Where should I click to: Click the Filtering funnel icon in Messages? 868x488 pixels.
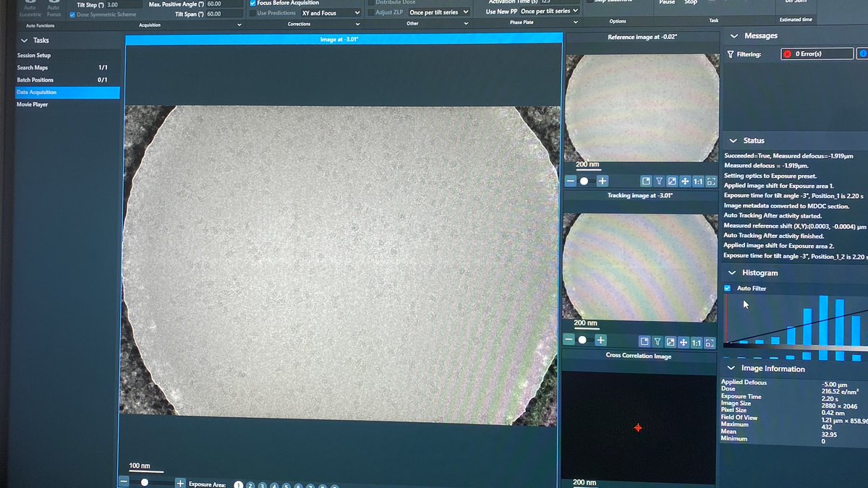tap(731, 54)
